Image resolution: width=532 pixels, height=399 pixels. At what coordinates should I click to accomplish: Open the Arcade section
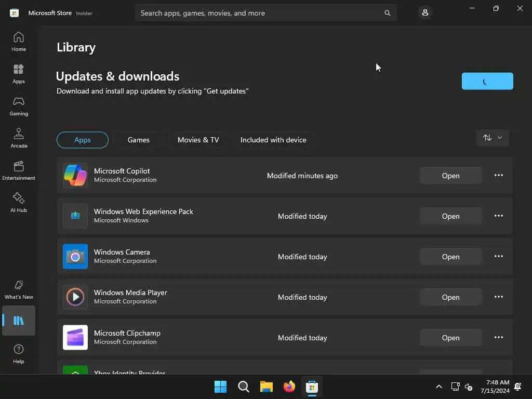(19, 138)
